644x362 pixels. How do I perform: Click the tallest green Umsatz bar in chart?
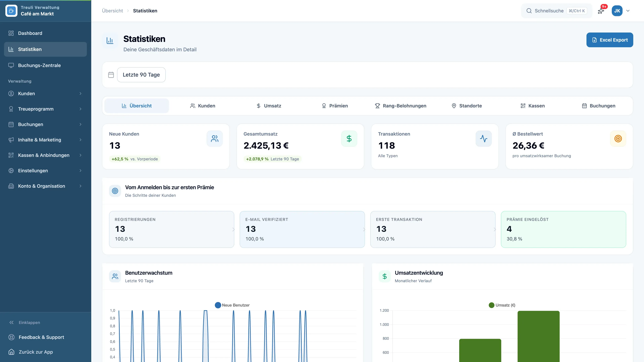point(539,336)
